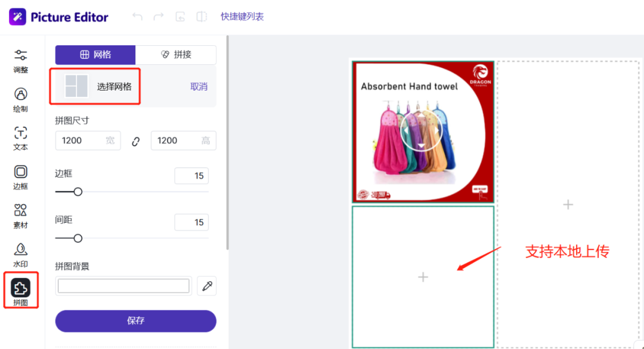644x349 pixels.
Task: Open the 调整 adjust tool
Action: point(21,61)
